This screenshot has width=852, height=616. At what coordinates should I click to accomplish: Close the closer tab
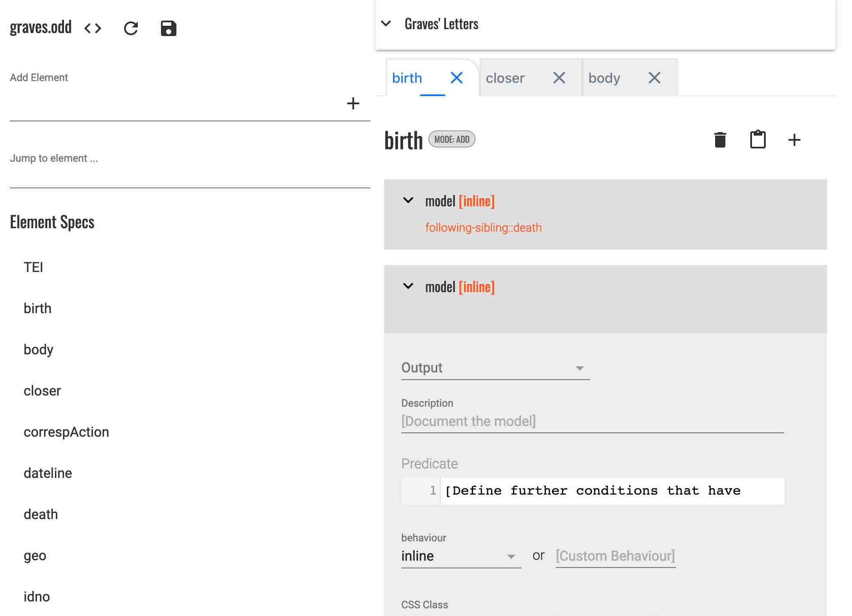[x=559, y=78]
